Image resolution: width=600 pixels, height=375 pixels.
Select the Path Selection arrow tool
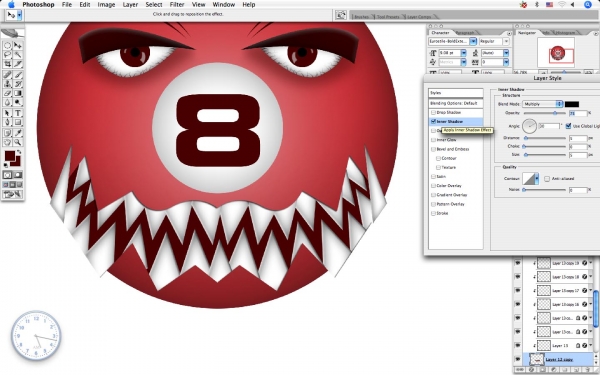click(7, 113)
